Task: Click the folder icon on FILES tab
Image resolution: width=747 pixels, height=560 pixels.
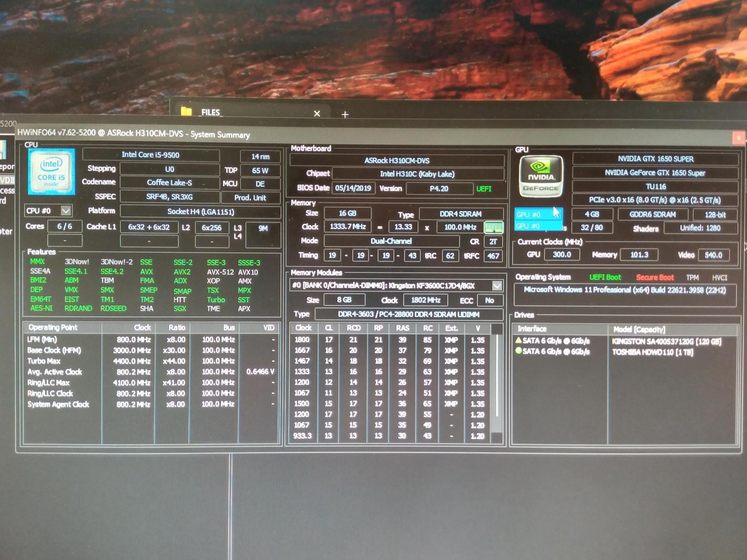Action: coord(186,111)
